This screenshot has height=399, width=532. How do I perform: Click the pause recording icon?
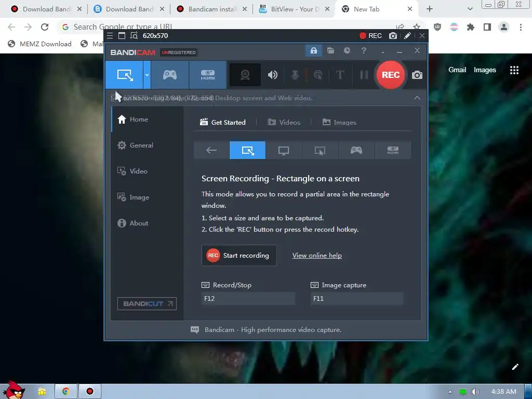(364, 75)
